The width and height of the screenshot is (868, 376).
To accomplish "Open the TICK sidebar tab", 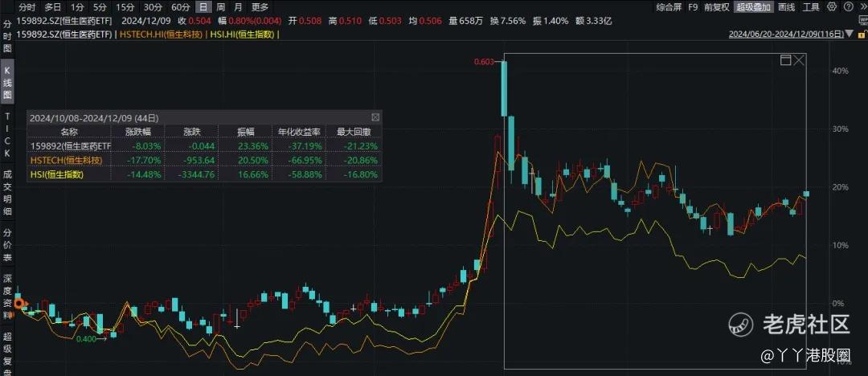I will tap(7, 136).
